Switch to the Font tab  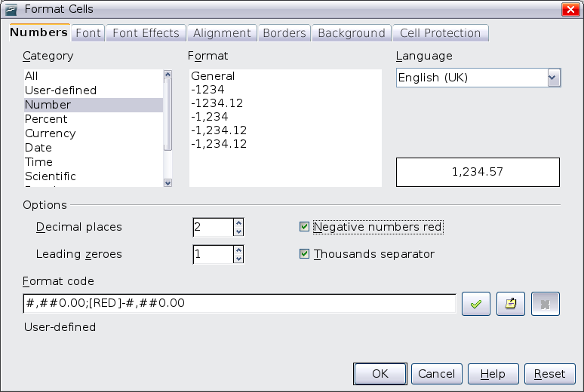tap(88, 33)
